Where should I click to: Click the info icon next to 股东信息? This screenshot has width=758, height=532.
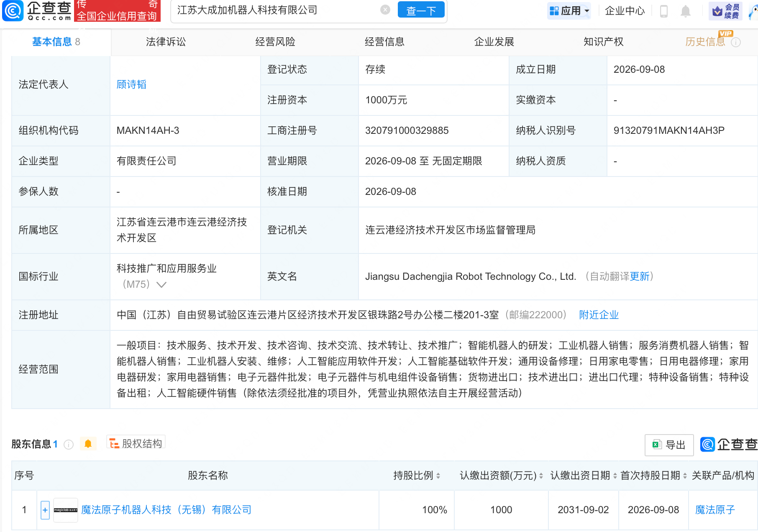click(69, 445)
